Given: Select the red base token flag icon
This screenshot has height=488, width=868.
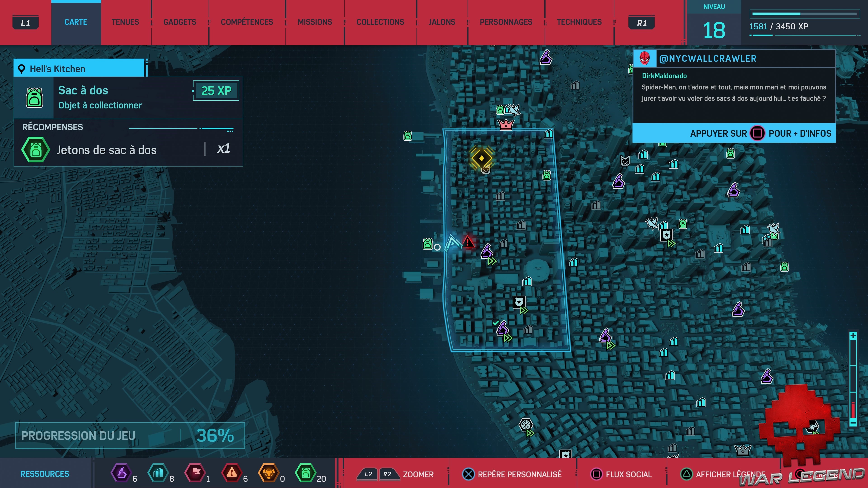Looking at the screenshot, I should 195,472.
